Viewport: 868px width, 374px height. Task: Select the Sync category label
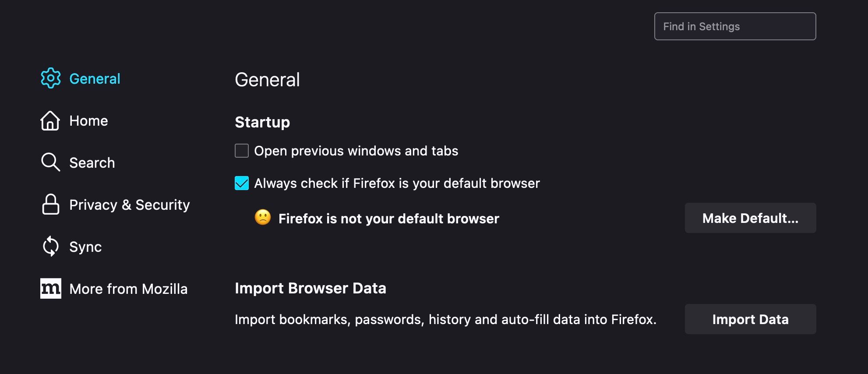tap(85, 247)
